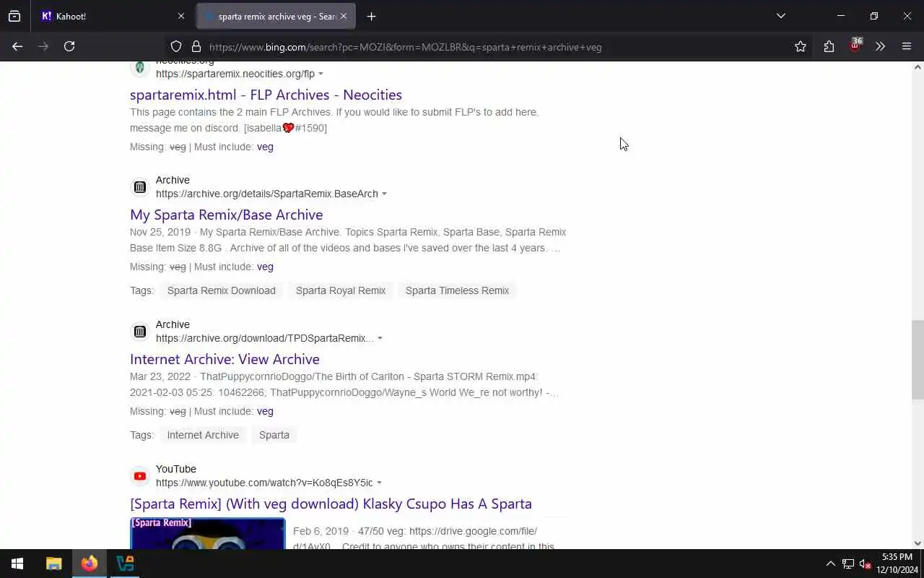
Task: Click Archive favicon of Base Archive result
Action: [139, 187]
